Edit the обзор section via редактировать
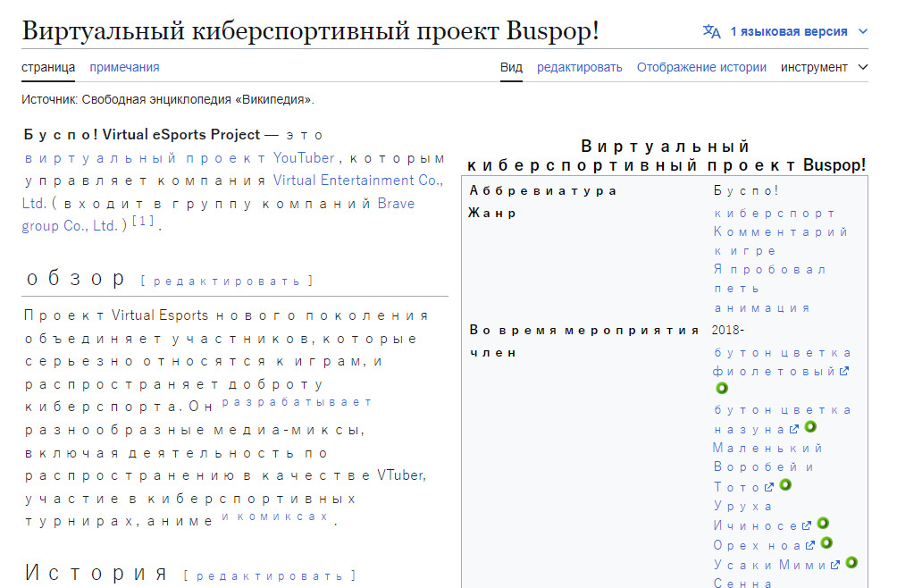Image resolution: width=897 pixels, height=588 pixels. (x=227, y=281)
